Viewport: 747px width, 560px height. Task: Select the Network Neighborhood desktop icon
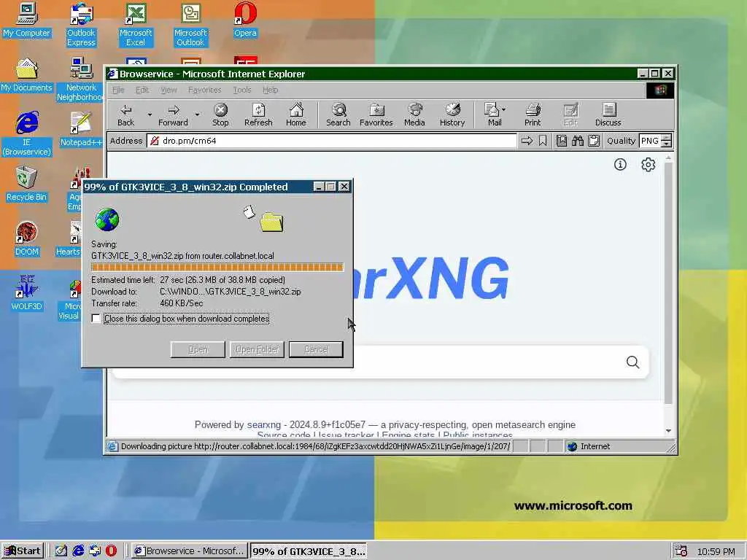(x=81, y=79)
